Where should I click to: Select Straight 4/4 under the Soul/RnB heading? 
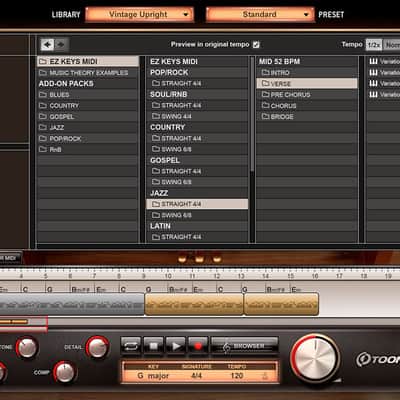click(x=197, y=105)
